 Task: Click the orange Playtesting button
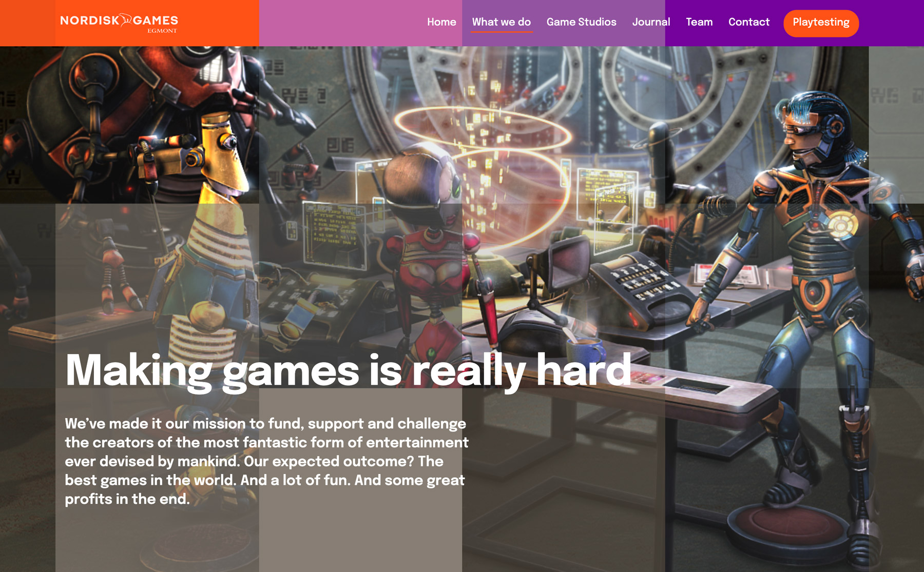tap(821, 23)
